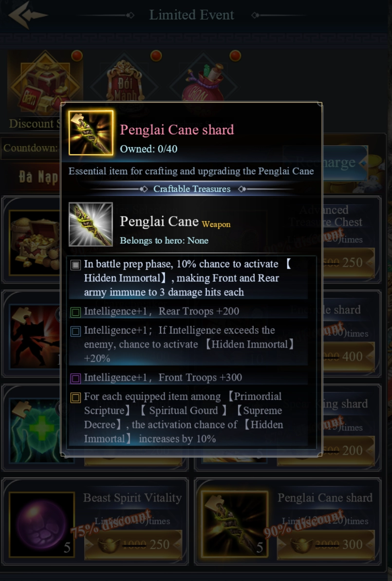
Task: Click the Penglai Cane weapon icon
Action: click(x=91, y=224)
